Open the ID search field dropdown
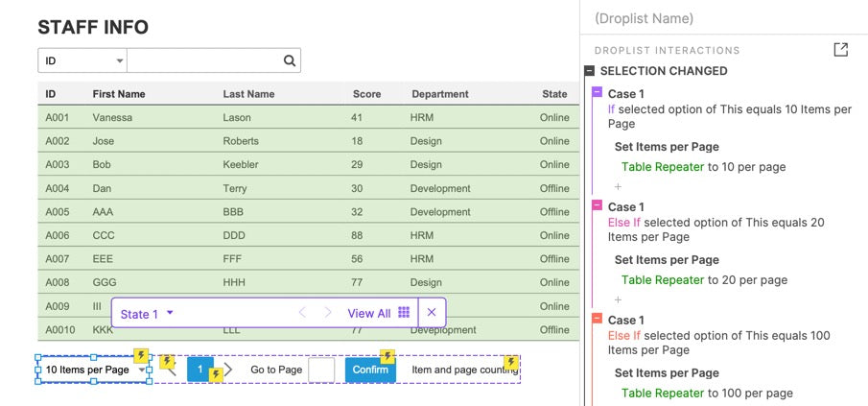 82,60
